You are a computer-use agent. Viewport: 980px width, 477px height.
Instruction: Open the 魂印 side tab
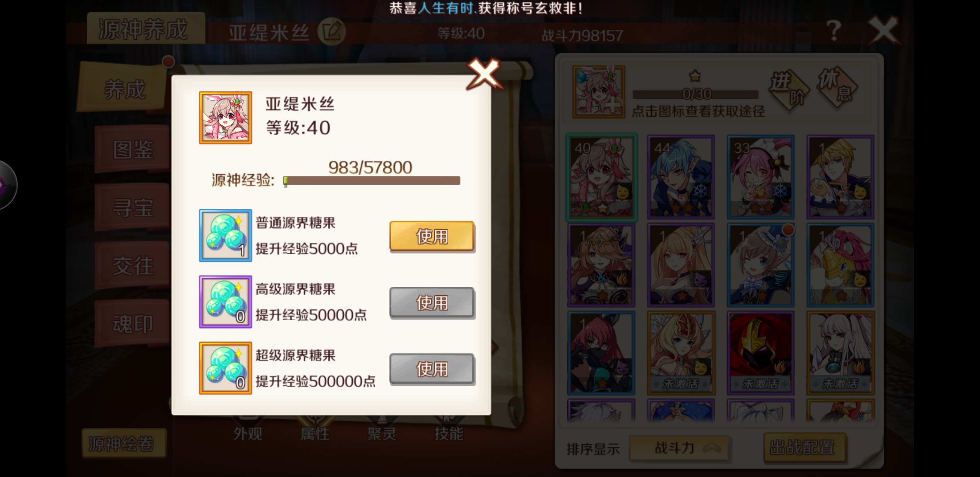pos(132,324)
